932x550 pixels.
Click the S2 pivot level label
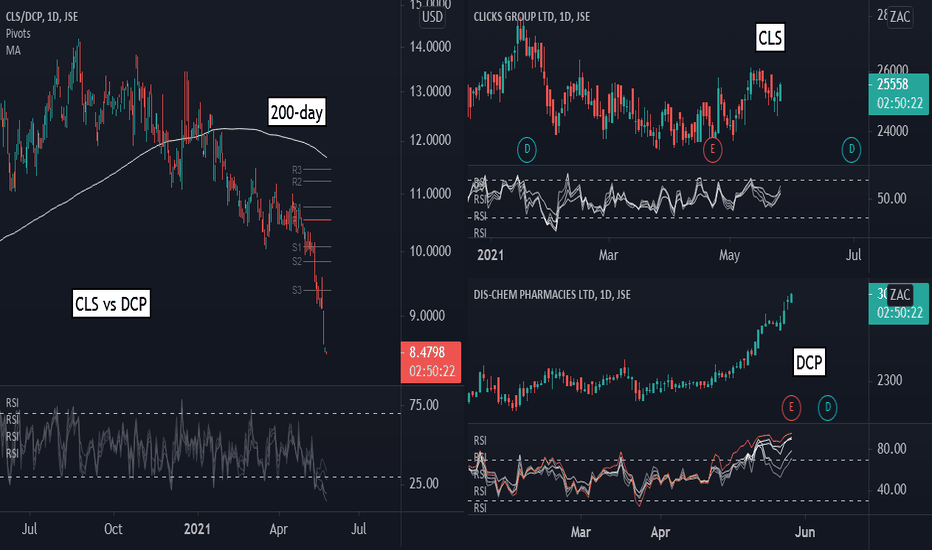[297, 262]
